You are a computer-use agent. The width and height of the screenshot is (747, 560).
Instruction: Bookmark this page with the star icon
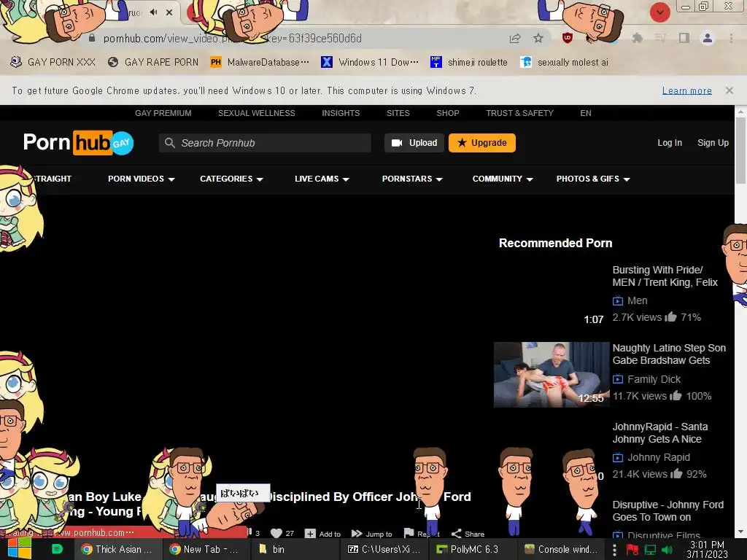[x=538, y=38]
